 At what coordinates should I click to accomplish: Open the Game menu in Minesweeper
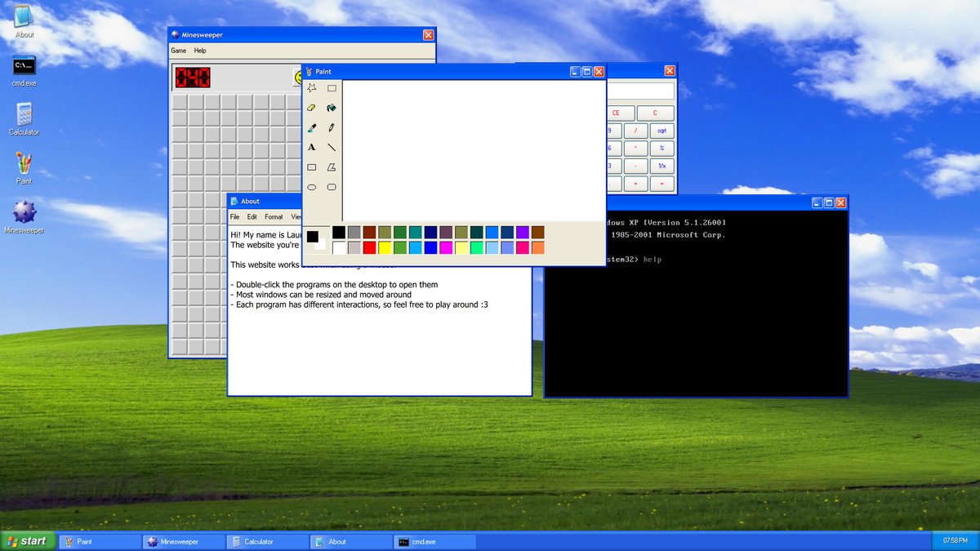178,51
